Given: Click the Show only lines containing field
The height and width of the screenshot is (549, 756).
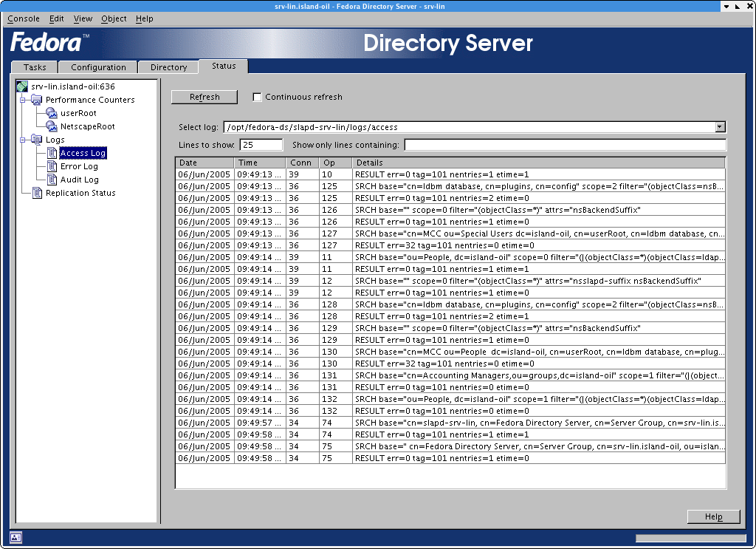Looking at the screenshot, I should pos(565,145).
